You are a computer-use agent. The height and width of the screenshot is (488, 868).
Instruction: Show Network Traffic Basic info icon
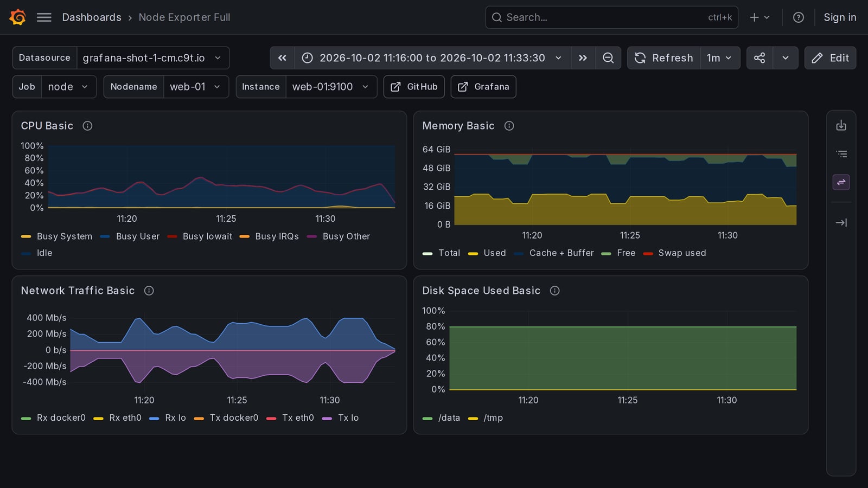click(x=149, y=291)
